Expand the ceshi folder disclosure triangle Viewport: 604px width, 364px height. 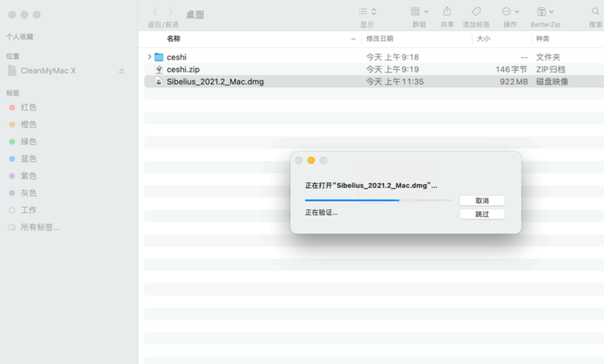tap(149, 58)
